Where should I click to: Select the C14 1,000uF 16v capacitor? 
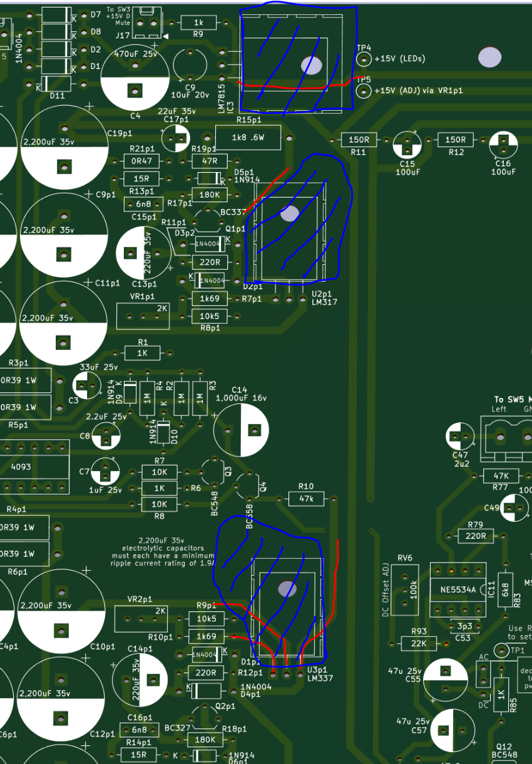pos(241,430)
